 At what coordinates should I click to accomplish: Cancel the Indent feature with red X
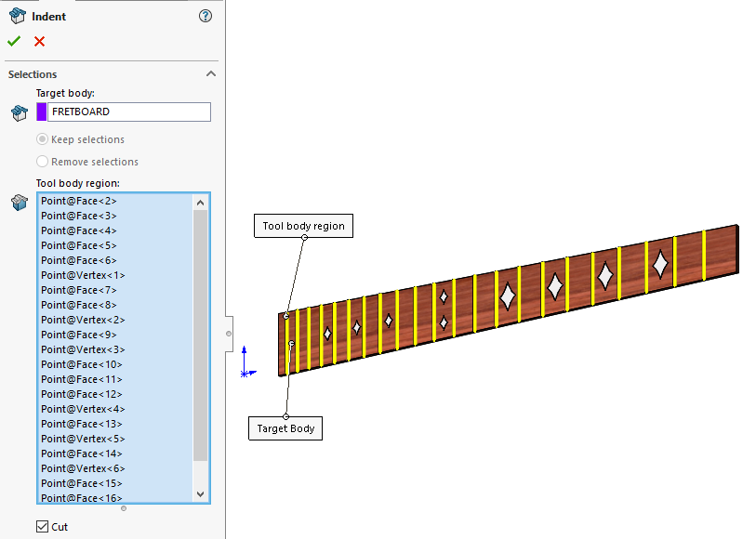(37, 41)
